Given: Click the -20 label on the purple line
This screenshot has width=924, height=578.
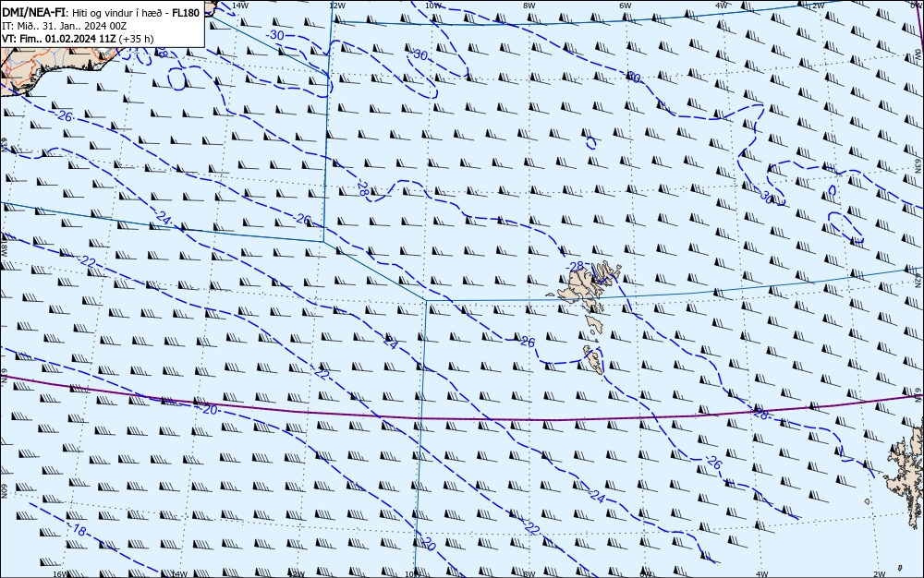Looking at the screenshot, I should (x=208, y=409).
